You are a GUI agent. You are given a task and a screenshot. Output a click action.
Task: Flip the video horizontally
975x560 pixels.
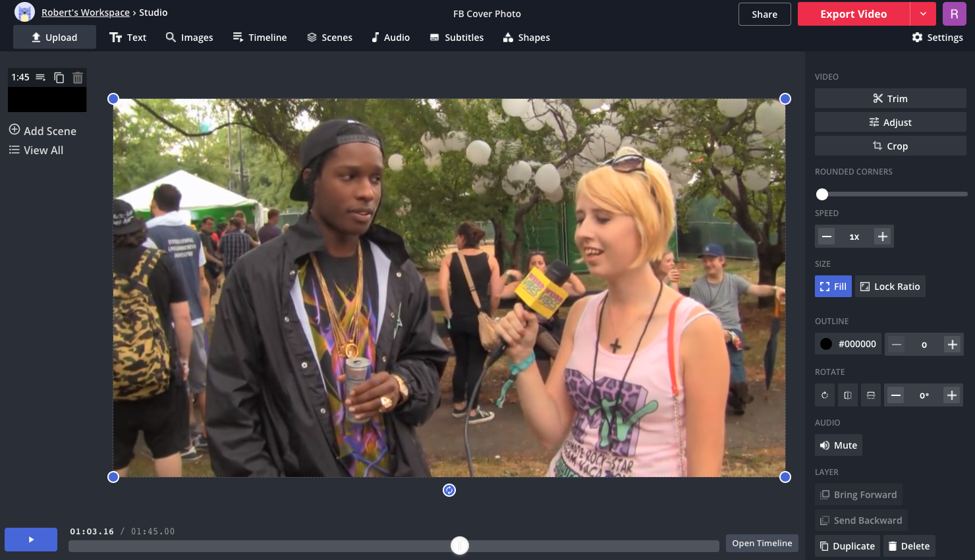[x=848, y=395]
